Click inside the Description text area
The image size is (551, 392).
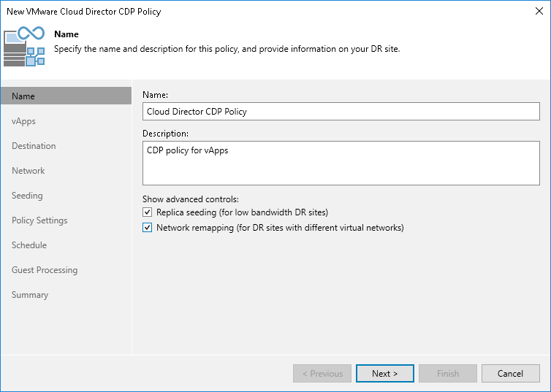341,164
